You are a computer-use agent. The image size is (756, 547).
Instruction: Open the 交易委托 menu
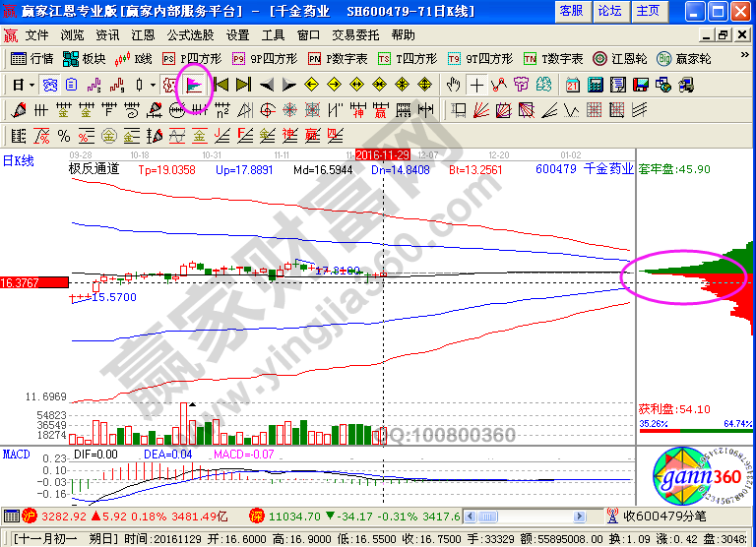354,34
